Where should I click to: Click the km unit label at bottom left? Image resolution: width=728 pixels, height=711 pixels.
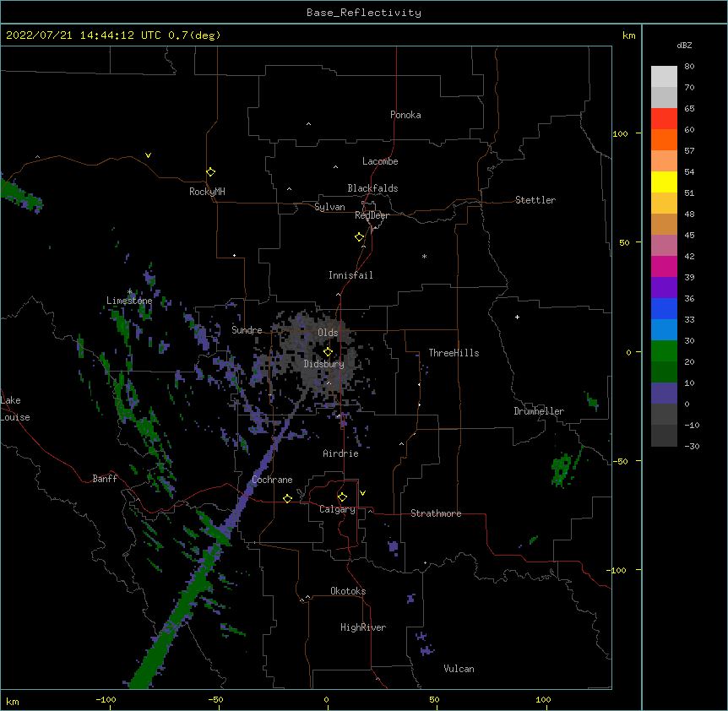click(x=13, y=701)
